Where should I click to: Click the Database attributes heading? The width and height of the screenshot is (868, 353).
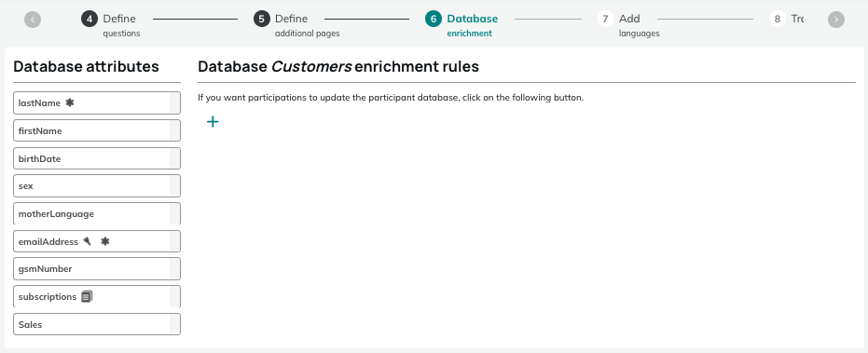pos(86,66)
